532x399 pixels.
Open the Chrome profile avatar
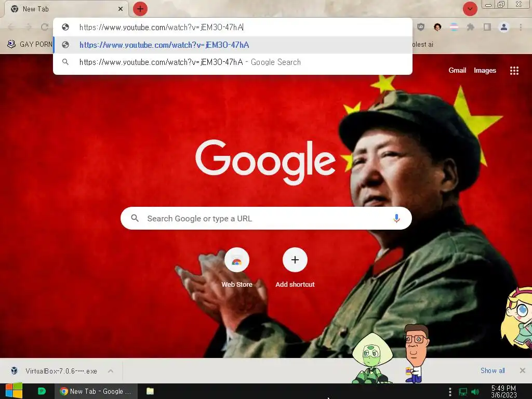click(504, 27)
